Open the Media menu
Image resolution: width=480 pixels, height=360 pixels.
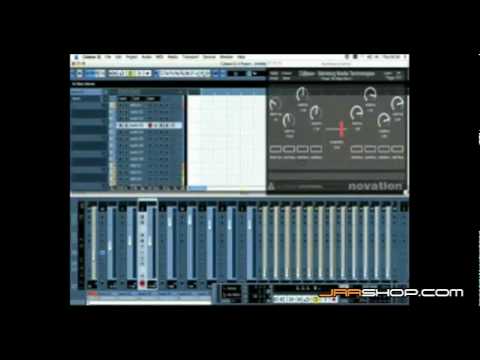173,57
